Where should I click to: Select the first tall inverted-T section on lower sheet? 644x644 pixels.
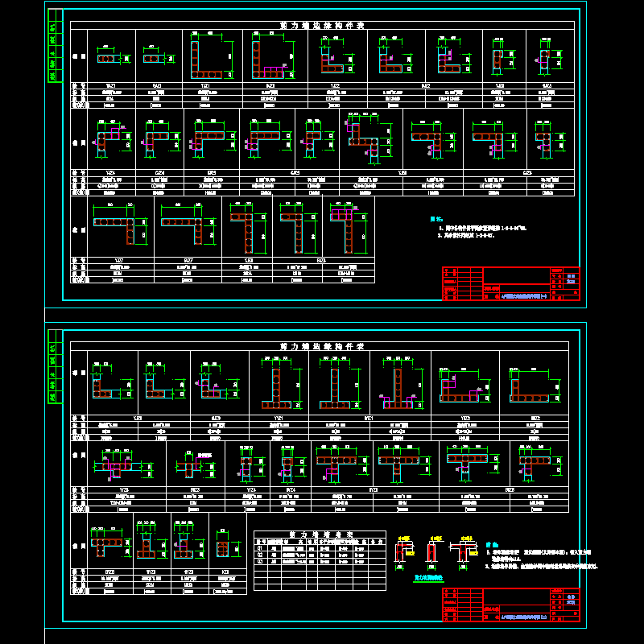click(x=276, y=385)
